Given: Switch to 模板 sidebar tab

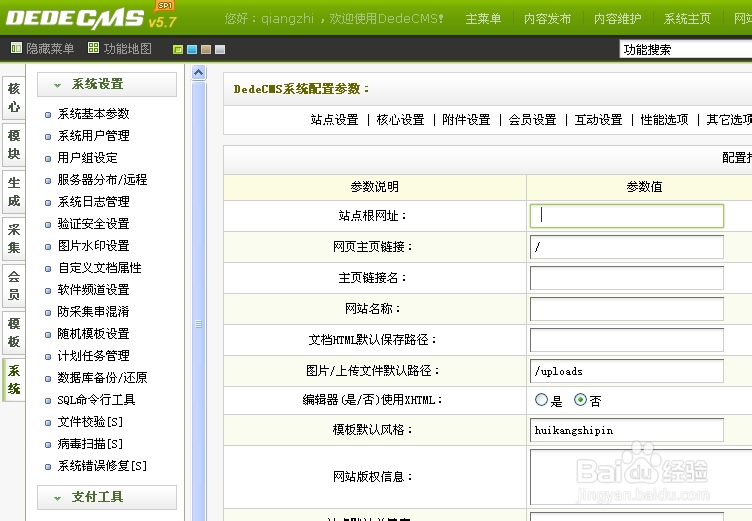Looking at the screenshot, I should 14,332.
